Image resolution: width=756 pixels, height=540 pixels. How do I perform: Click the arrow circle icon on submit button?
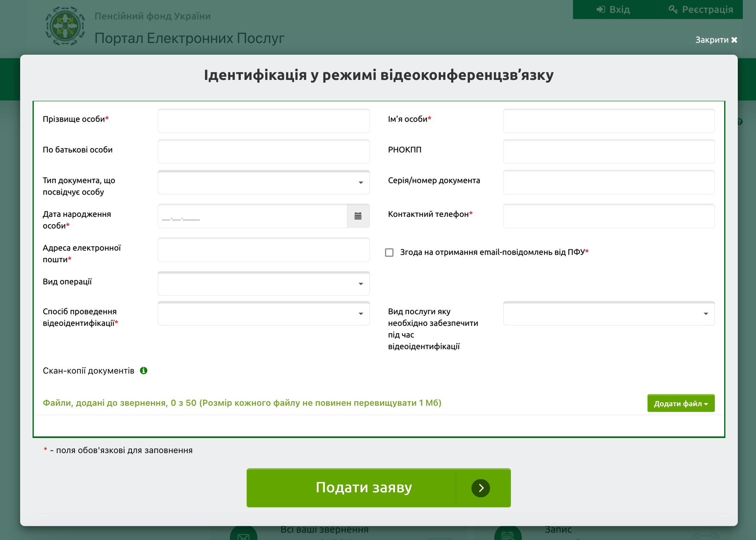pos(481,488)
